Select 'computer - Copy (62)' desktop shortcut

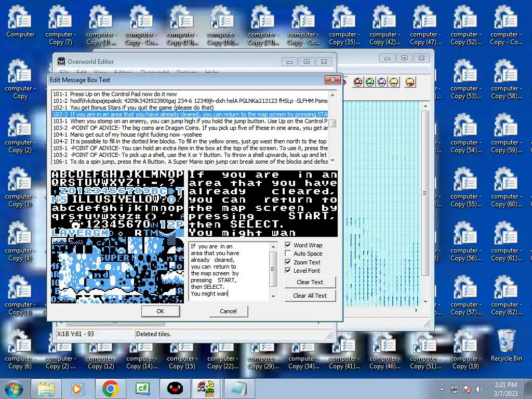click(506, 295)
